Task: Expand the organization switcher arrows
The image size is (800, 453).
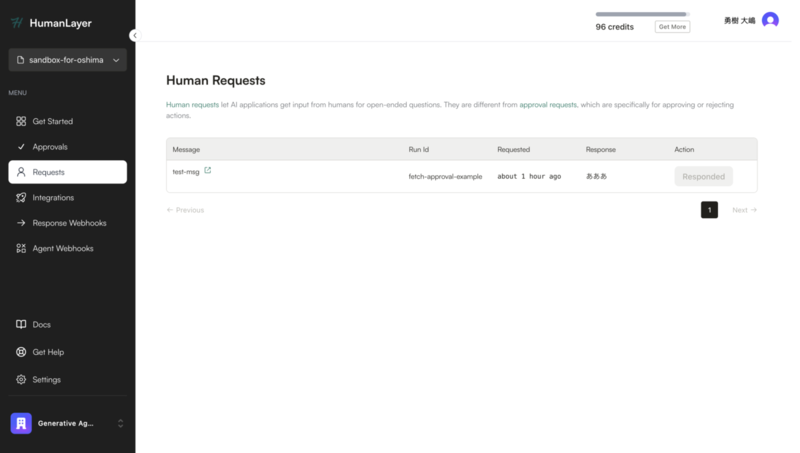Action: click(x=120, y=423)
